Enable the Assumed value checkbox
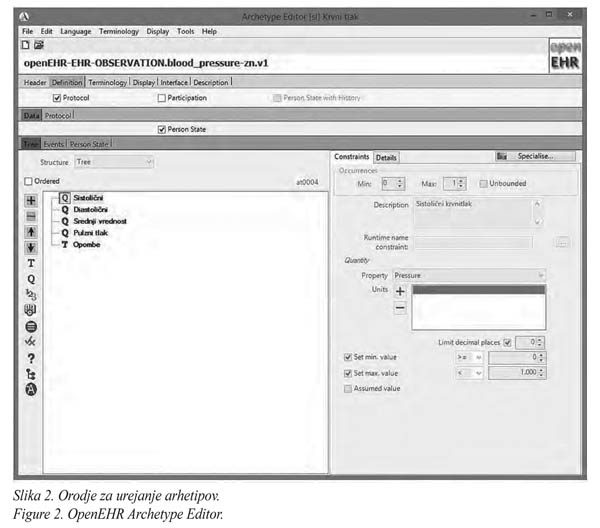Image resolution: width=600 pixels, height=528 pixels. (348, 389)
